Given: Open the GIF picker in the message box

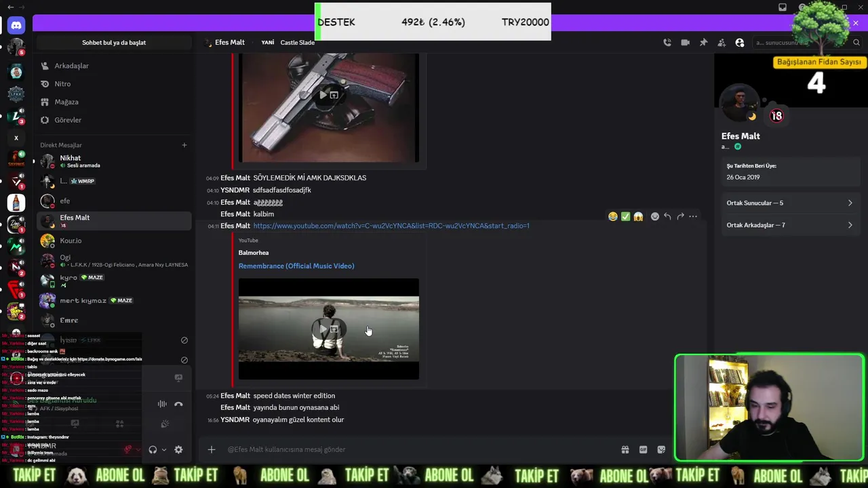Looking at the screenshot, I should [x=643, y=449].
